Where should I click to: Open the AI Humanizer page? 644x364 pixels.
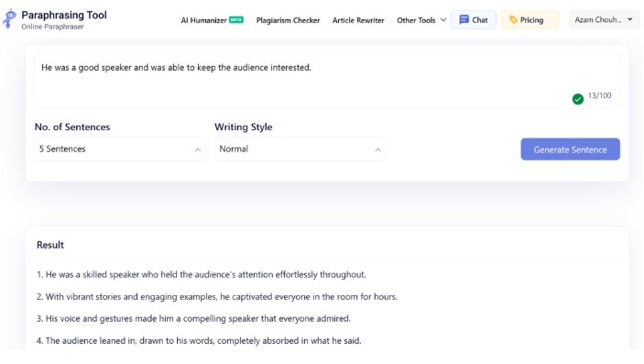pos(203,20)
